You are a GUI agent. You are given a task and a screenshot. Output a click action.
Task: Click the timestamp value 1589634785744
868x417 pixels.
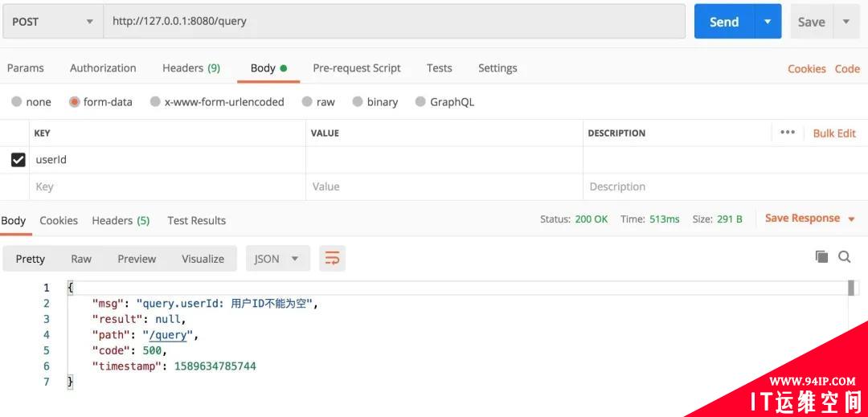click(215, 366)
